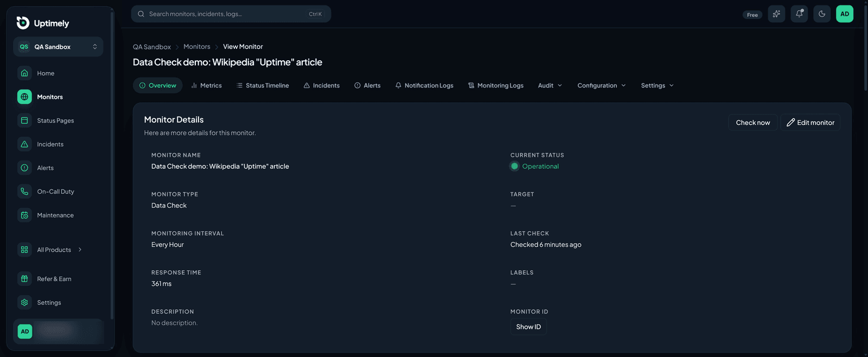Image resolution: width=868 pixels, height=357 pixels.
Task: Click the Notification Logs bell icon
Action: coord(398,86)
